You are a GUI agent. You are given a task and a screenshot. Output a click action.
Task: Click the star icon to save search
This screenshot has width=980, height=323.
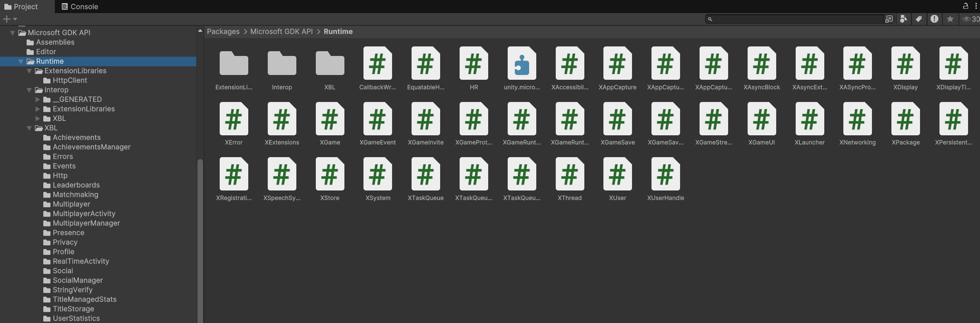pos(950,19)
